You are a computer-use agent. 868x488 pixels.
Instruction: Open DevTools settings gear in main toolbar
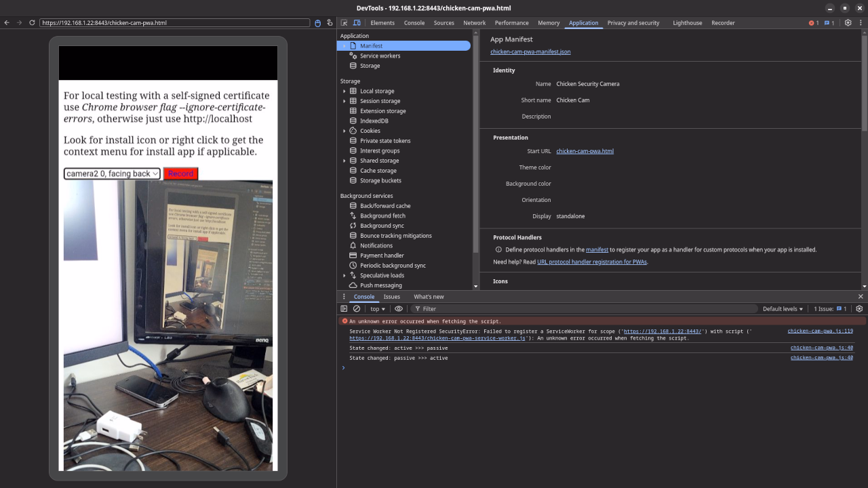848,23
